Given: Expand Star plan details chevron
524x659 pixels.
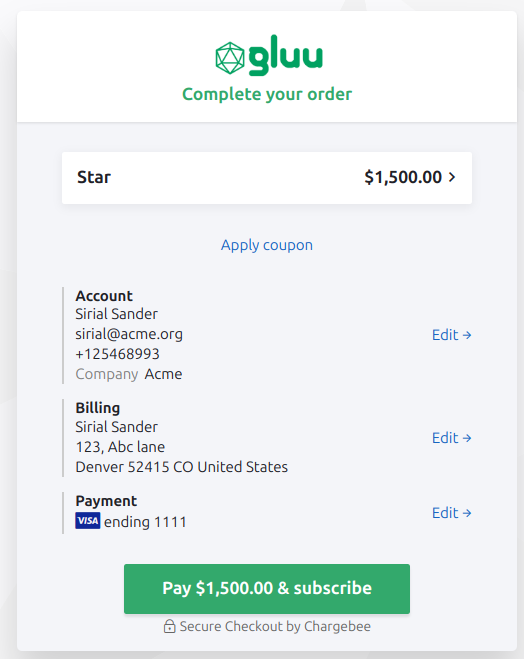Looking at the screenshot, I should point(452,177).
